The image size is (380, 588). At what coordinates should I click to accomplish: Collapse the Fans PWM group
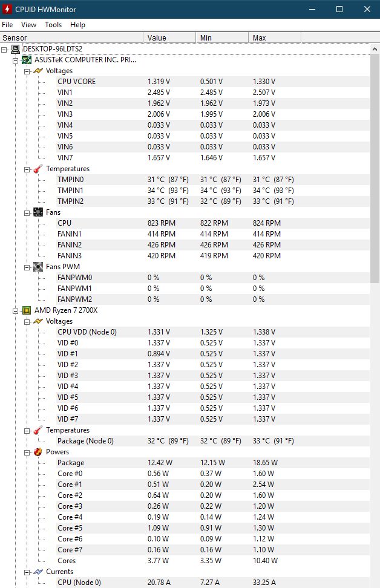tap(27, 267)
